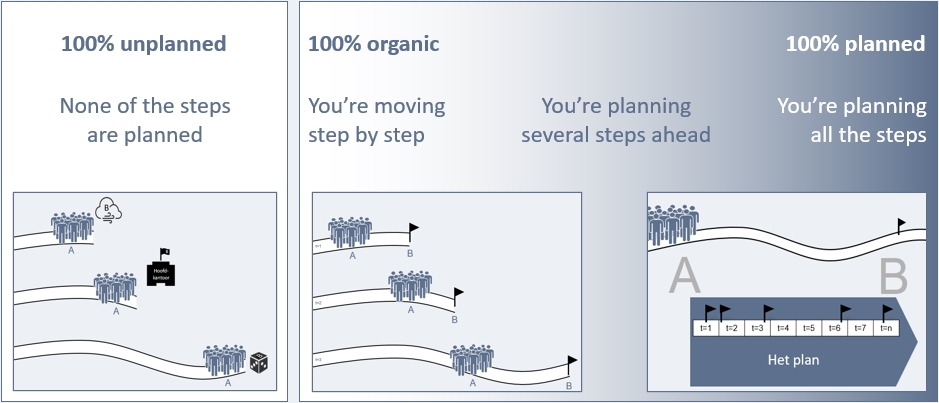Select the large letter B in planned panel
Viewport: 939px width, 403px height.
click(893, 277)
